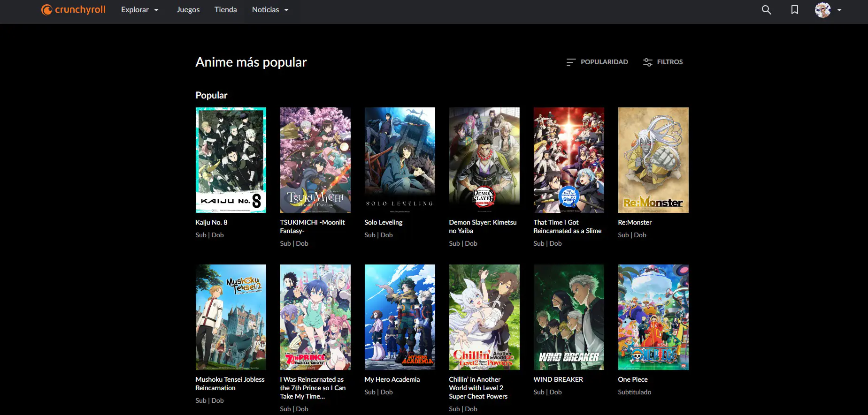Click Demon Slayer: Kimetsu no Yaiba title
The height and width of the screenshot is (415, 868).
pyautogui.click(x=483, y=226)
